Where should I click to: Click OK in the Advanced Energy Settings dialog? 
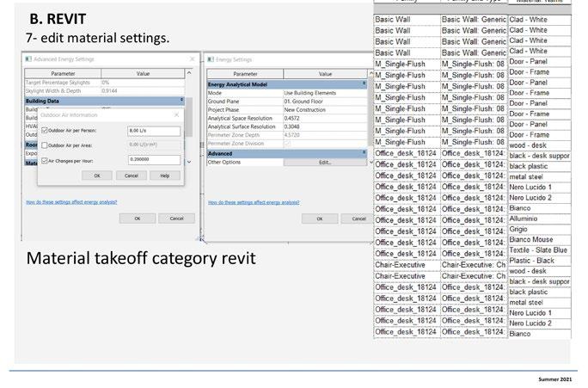(x=138, y=219)
